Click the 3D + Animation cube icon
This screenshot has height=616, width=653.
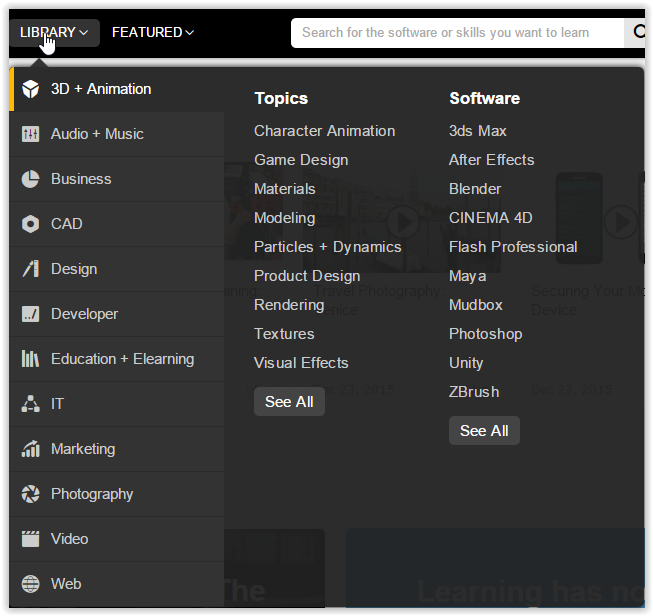pos(30,89)
